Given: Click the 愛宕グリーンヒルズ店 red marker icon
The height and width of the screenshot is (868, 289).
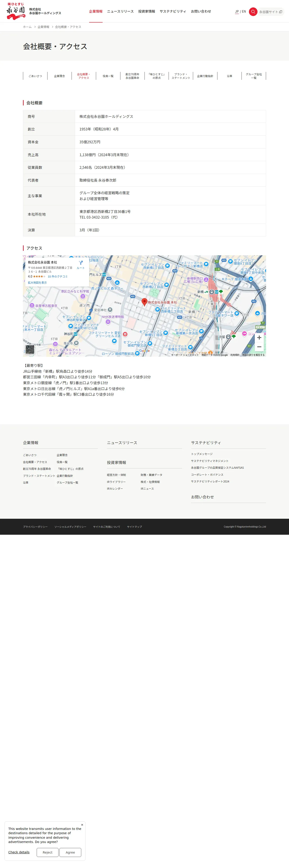Looking at the screenshot, I should 125,334.
